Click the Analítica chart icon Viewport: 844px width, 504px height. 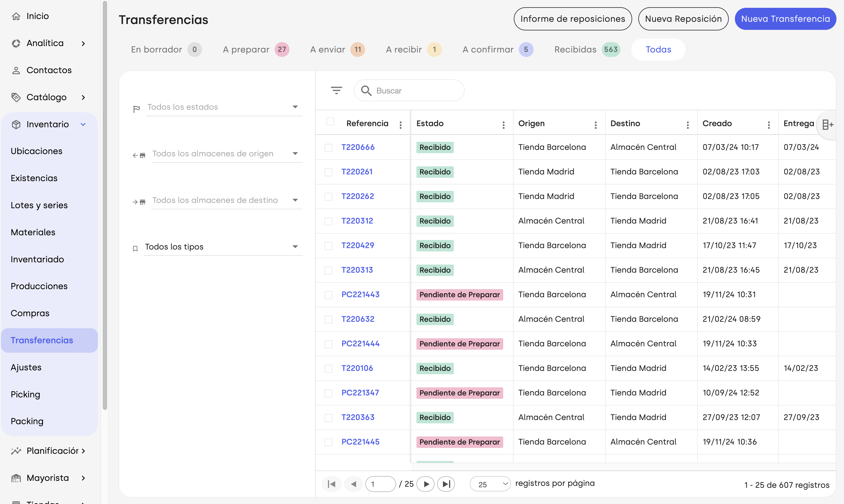[x=16, y=43]
